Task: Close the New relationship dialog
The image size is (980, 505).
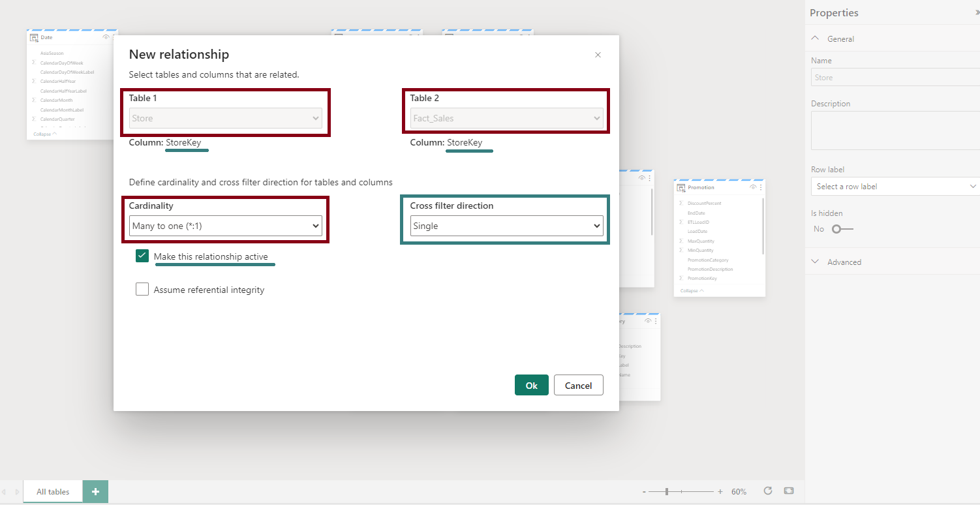Action: point(598,55)
